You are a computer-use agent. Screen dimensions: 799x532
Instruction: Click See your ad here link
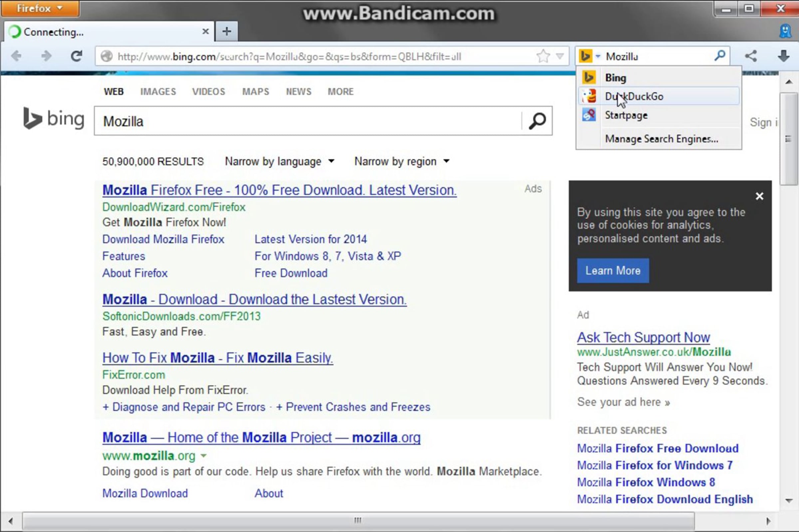623,402
